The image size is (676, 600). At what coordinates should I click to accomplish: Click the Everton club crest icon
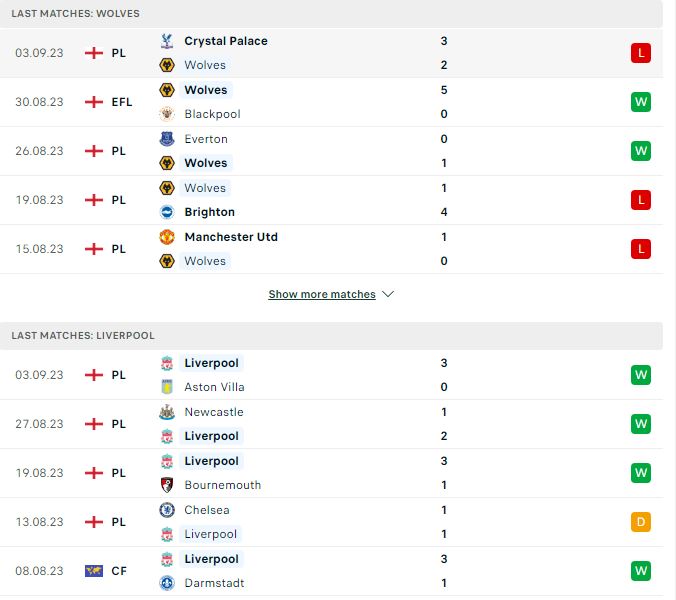coord(167,139)
